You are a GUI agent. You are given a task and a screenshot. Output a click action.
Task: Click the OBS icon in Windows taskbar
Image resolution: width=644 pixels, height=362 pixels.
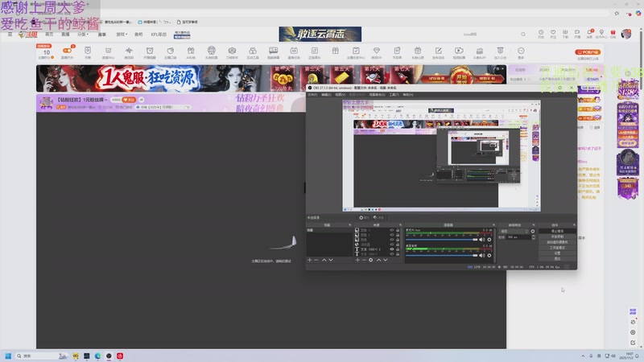click(x=109, y=356)
